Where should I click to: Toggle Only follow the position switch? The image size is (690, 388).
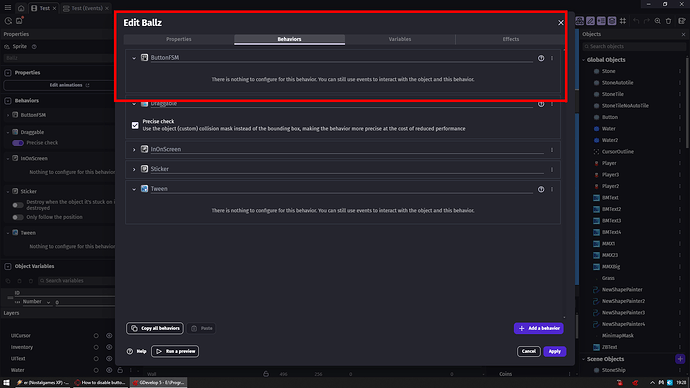coord(18,217)
